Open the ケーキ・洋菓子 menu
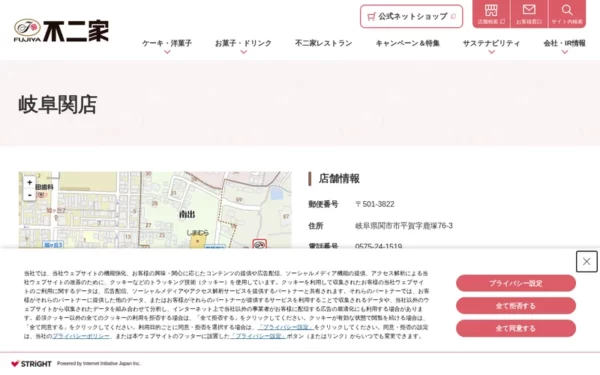Image resolution: width=600 pixels, height=375 pixels. [x=167, y=43]
